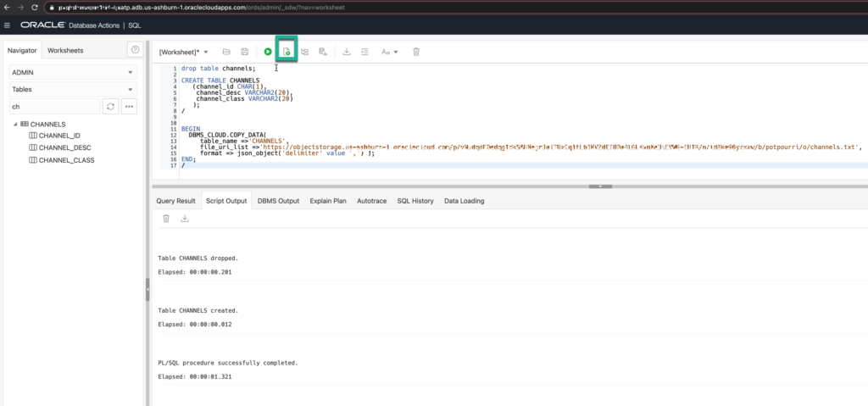Select the CHANNEL_CLASS column
Viewport: 868px width, 406px height.
(61, 160)
